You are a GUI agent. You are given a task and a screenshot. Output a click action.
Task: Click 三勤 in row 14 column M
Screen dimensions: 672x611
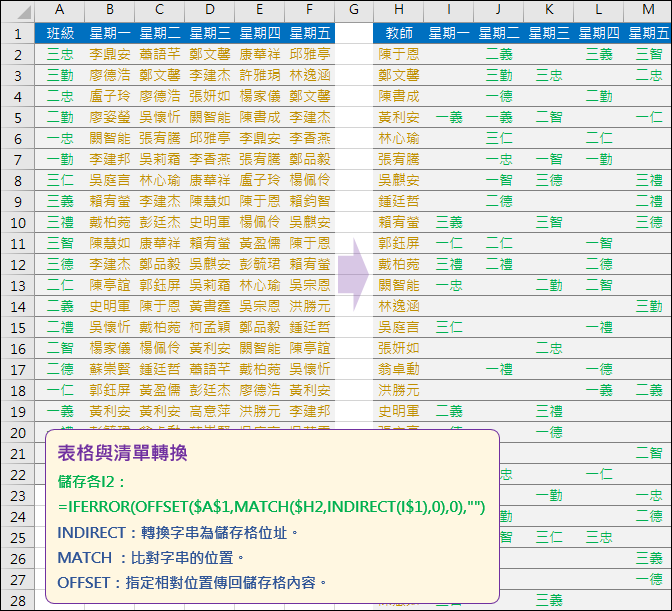648,306
